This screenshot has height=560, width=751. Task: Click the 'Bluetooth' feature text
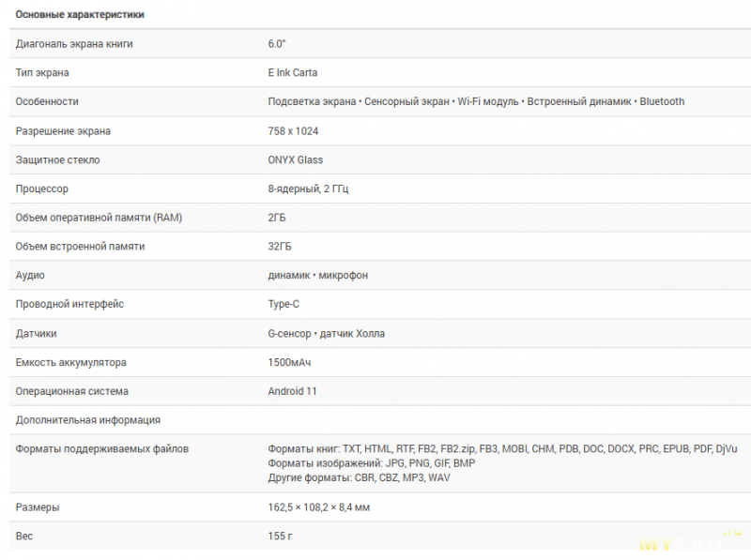(662, 101)
